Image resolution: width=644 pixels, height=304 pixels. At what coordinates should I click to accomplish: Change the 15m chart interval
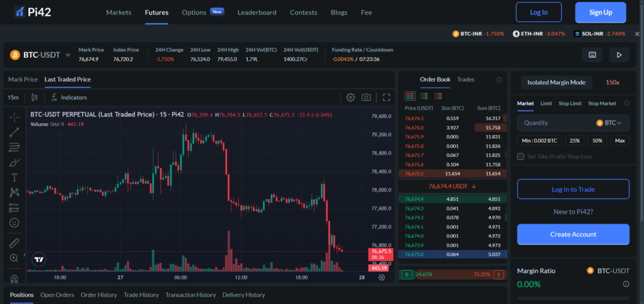point(13,97)
